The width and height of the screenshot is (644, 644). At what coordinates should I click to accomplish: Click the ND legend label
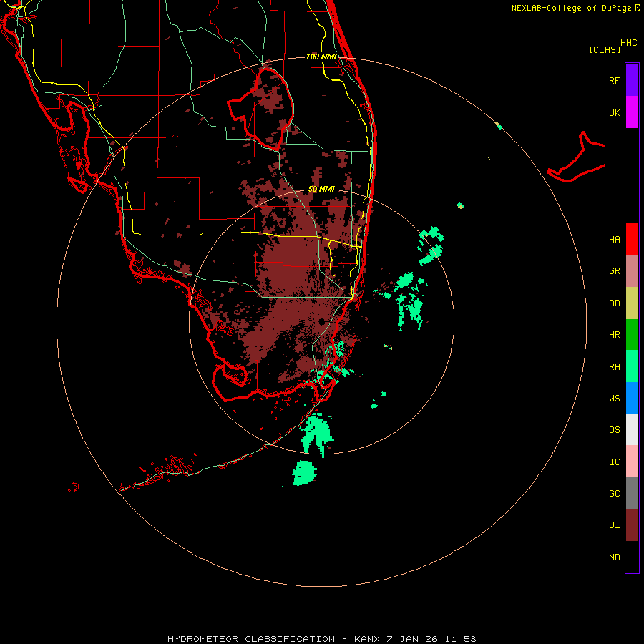pos(614,557)
